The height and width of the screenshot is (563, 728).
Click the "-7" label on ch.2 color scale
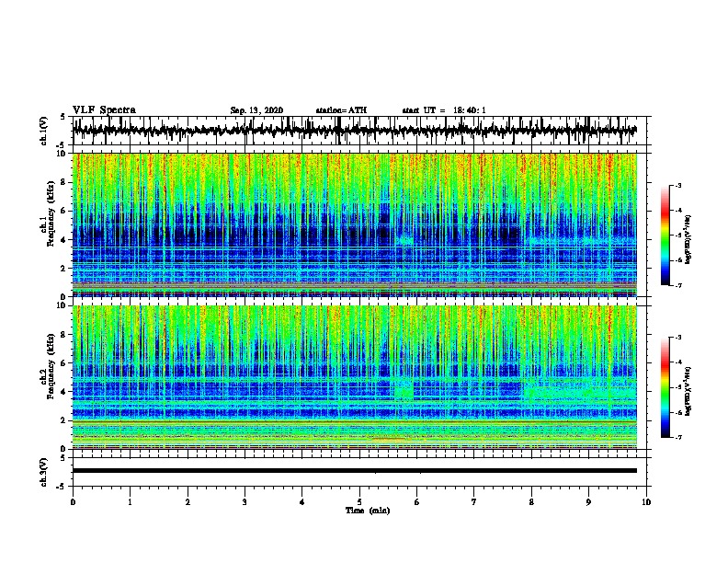678,437
